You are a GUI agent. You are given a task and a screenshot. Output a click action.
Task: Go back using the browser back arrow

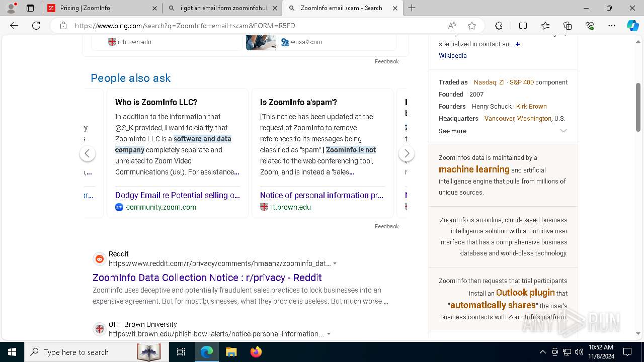tap(14, 26)
